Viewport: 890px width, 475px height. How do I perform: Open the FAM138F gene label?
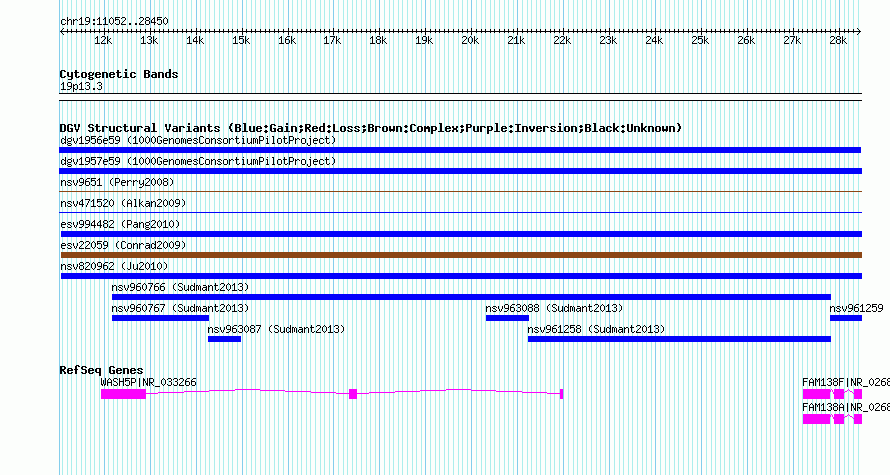846,382
